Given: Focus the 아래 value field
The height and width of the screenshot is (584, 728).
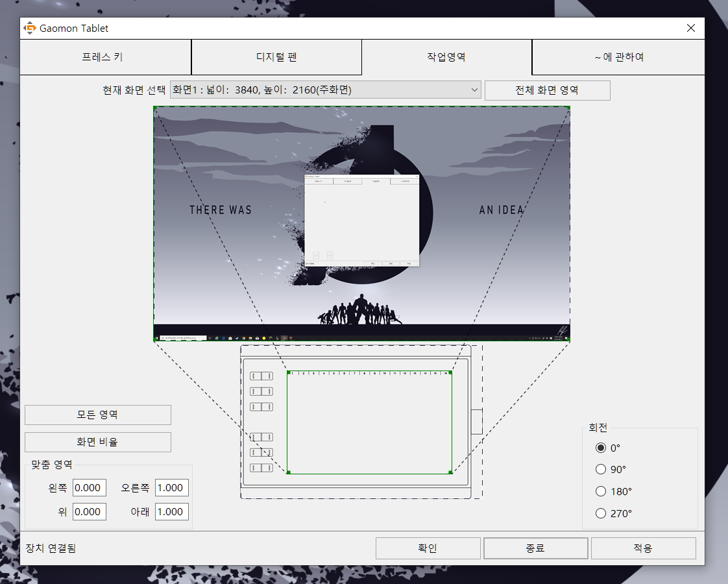Looking at the screenshot, I should [x=172, y=511].
